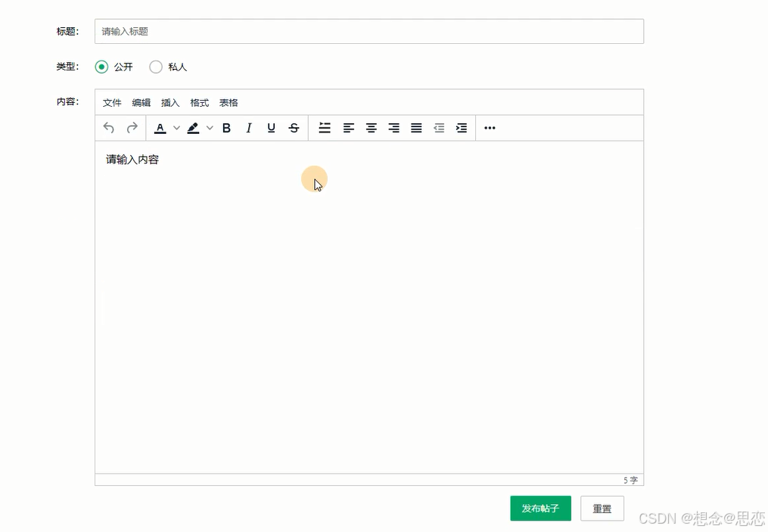Show more toolbar options ellipsis
The image size is (768, 532).
pos(490,128)
